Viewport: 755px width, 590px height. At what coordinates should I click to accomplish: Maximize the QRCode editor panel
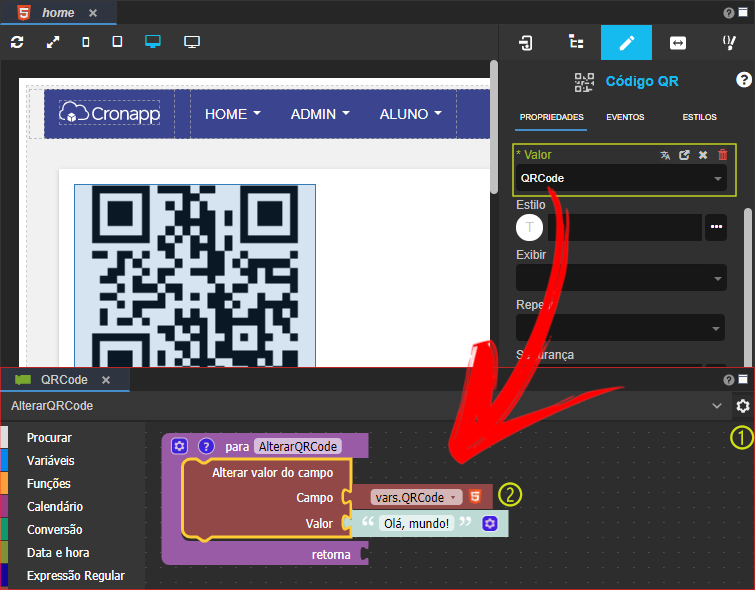[743, 380]
